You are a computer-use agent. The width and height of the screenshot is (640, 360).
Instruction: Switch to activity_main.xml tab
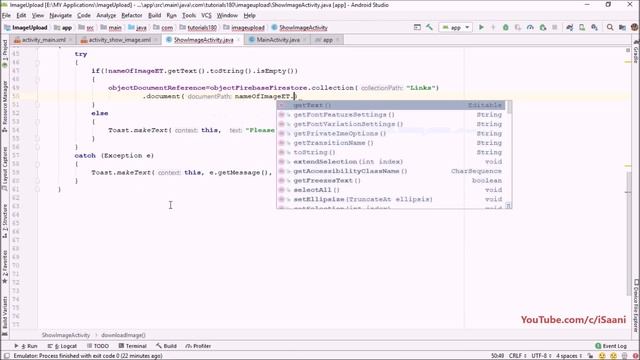[43, 40]
